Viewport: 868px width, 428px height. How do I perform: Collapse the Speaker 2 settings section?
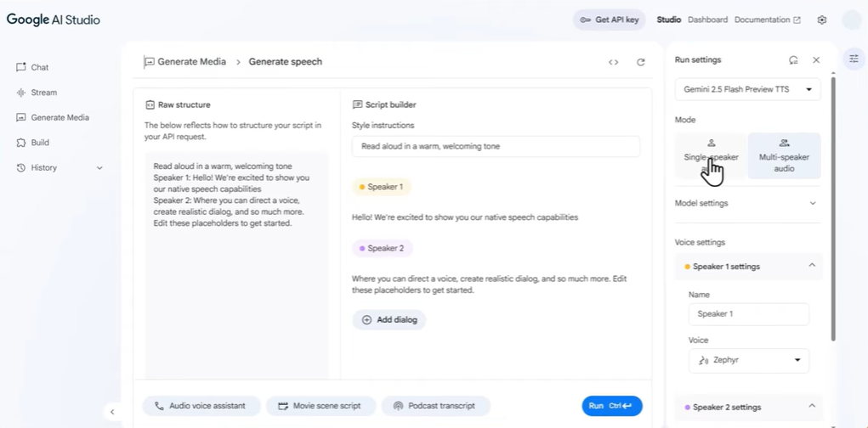748,407
